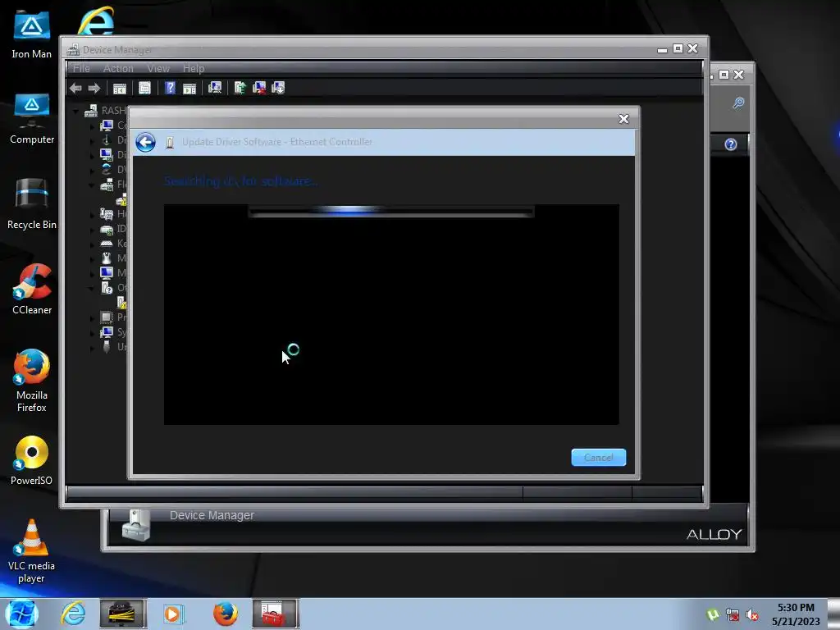Select the Mice device icon in tree
This screenshot has width=840, height=630.
click(x=107, y=258)
